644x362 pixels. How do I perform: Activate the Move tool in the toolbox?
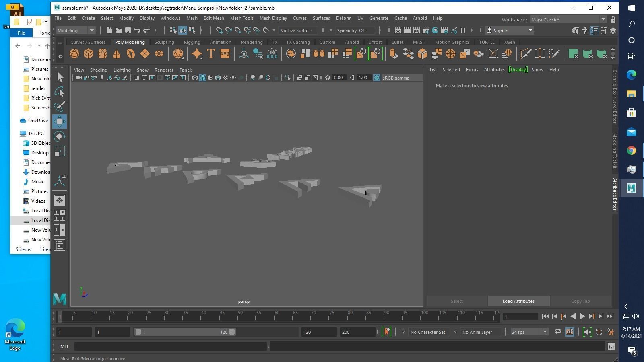(x=60, y=121)
